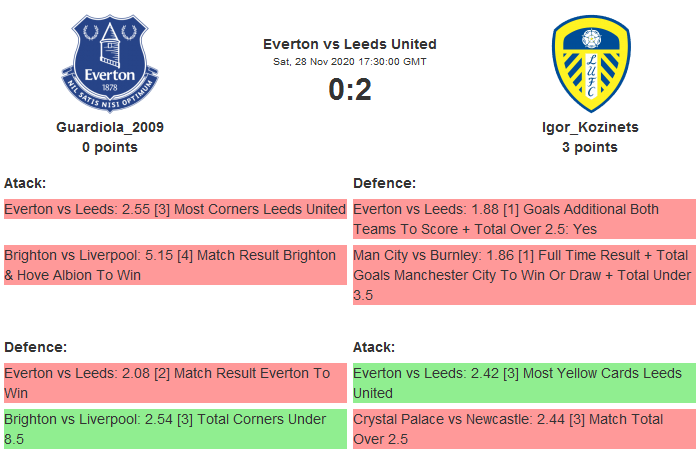Image resolution: width=700 pixels, height=460 pixels.
Task: Click Igor_Kozinets' Defence heading
Action: pos(384,183)
